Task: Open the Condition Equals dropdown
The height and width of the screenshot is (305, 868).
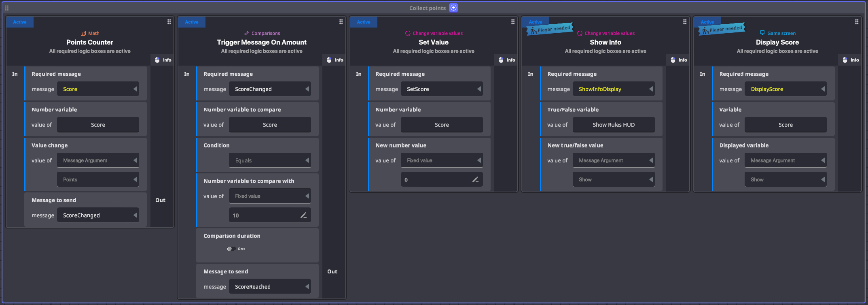Action: point(270,160)
